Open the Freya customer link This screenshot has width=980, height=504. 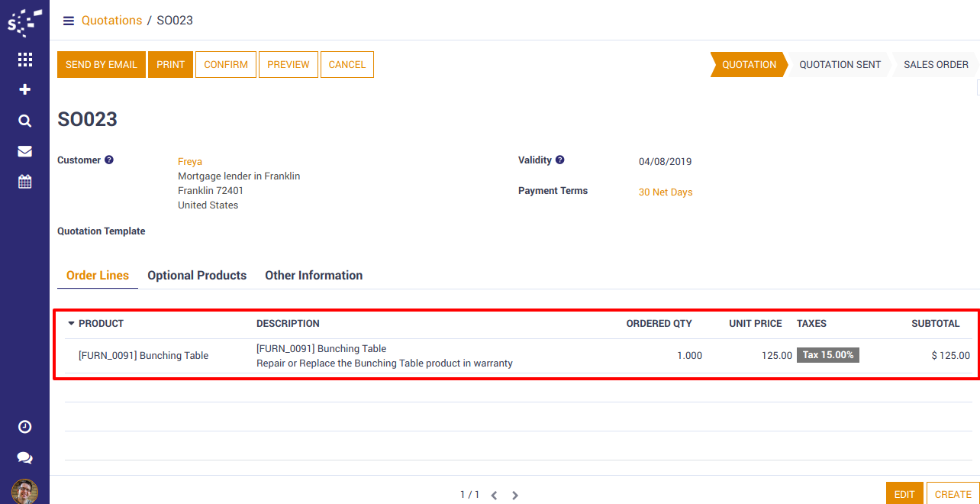click(x=189, y=162)
